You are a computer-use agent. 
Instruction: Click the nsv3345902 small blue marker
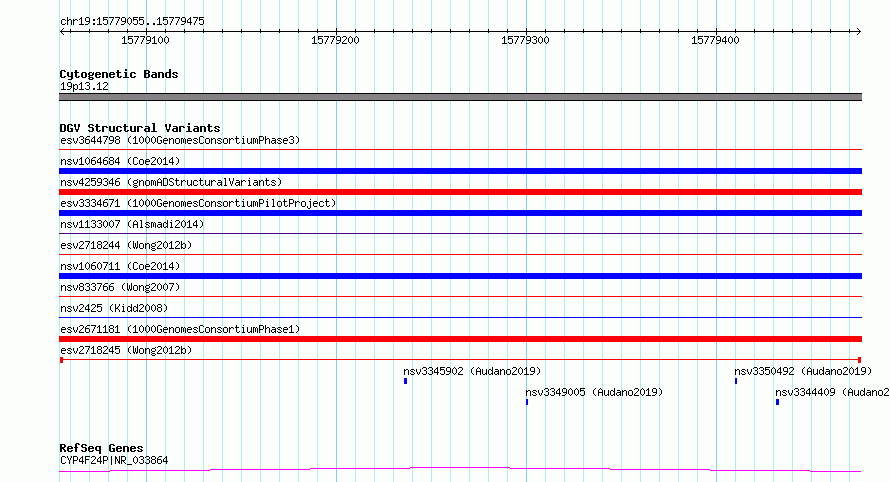[405, 381]
